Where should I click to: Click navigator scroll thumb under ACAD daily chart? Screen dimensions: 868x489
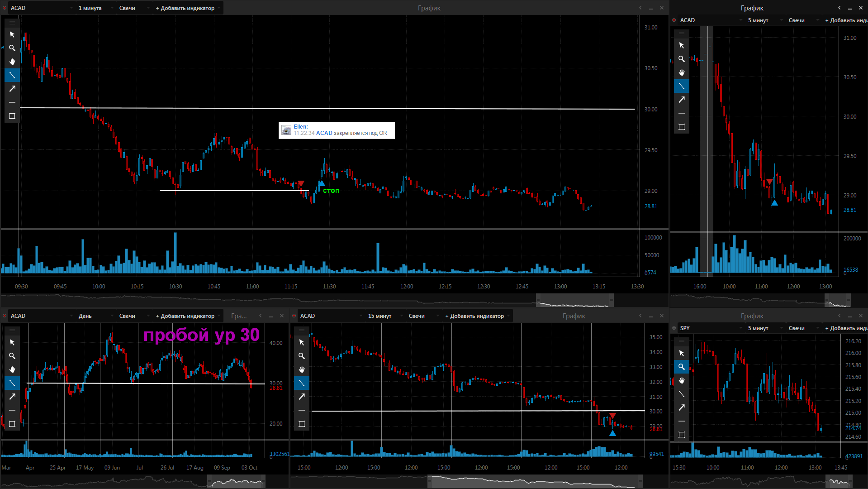(x=236, y=481)
